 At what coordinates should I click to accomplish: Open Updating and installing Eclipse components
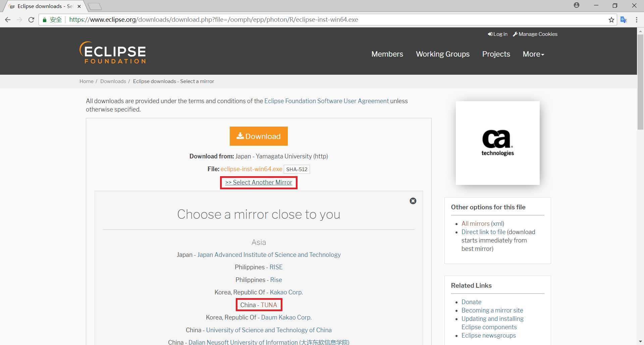[492, 323]
